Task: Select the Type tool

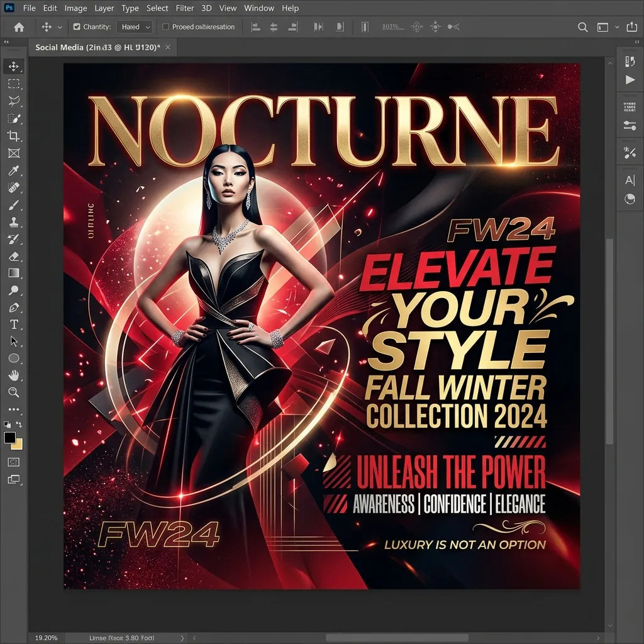Action: pos(14,325)
